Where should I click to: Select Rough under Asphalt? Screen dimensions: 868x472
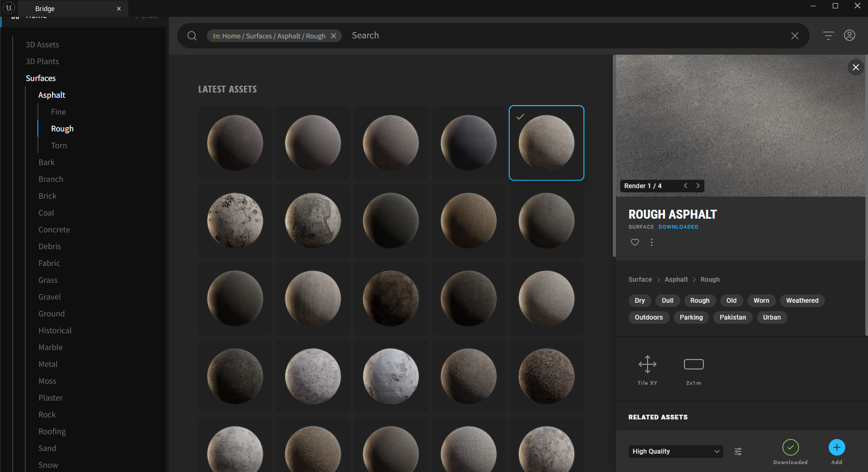click(63, 129)
